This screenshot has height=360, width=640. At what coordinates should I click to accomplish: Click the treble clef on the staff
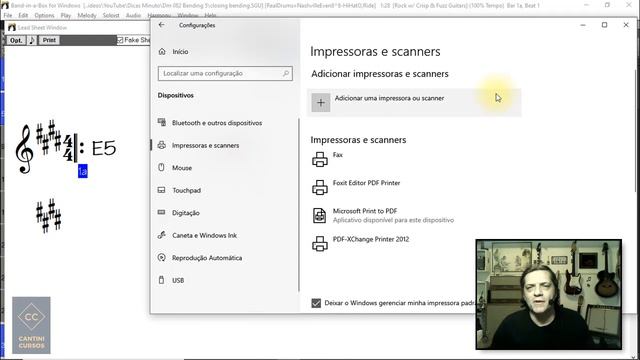point(24,149)
